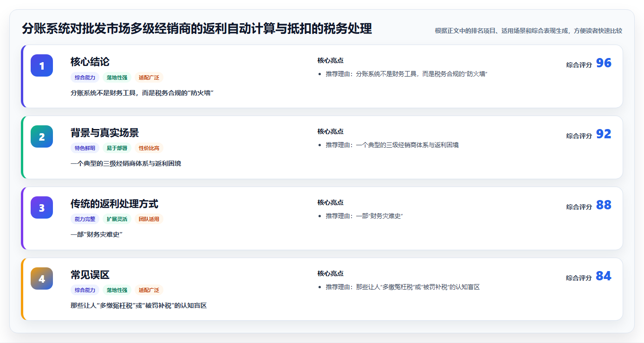Click 适配广泛 tag in 常见误区 card
Viewport: 644px width, 343px height.
pyautogui.click(x=149, y=290)
